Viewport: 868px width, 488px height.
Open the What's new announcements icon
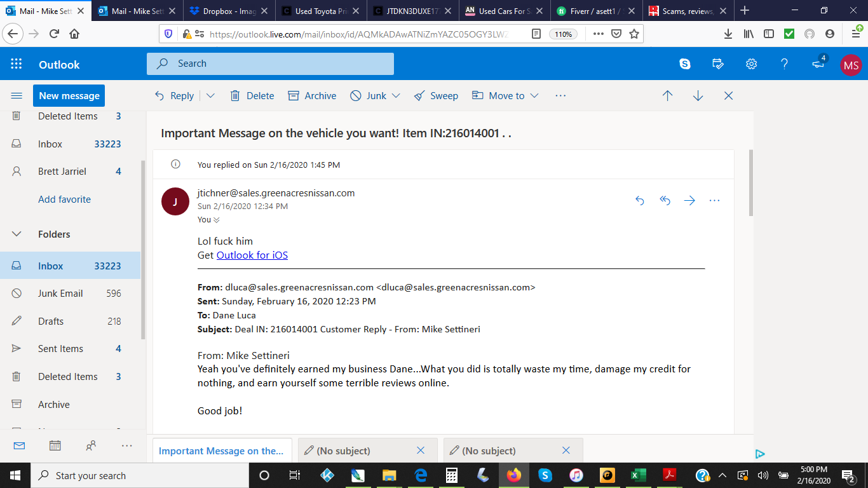[x=818, y=64]
